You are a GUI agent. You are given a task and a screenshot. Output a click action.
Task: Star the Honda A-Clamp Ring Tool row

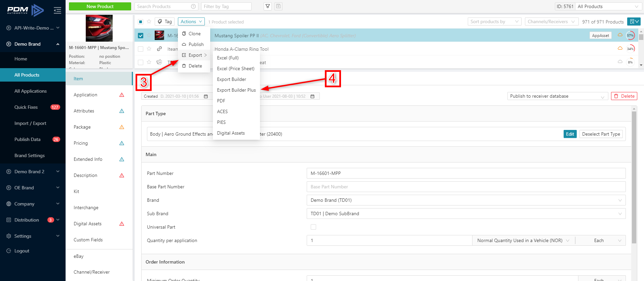tap(149, 49)
